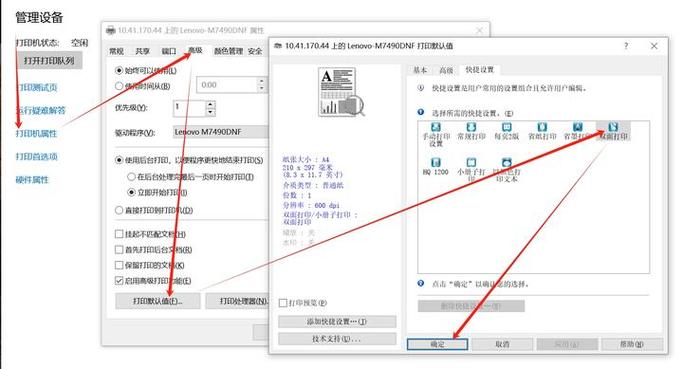683x369 pixels.
Task: Select 在后台处理完最后一页时开始打印 radio option
Action: pyautogui.click(x=131, y=176)
